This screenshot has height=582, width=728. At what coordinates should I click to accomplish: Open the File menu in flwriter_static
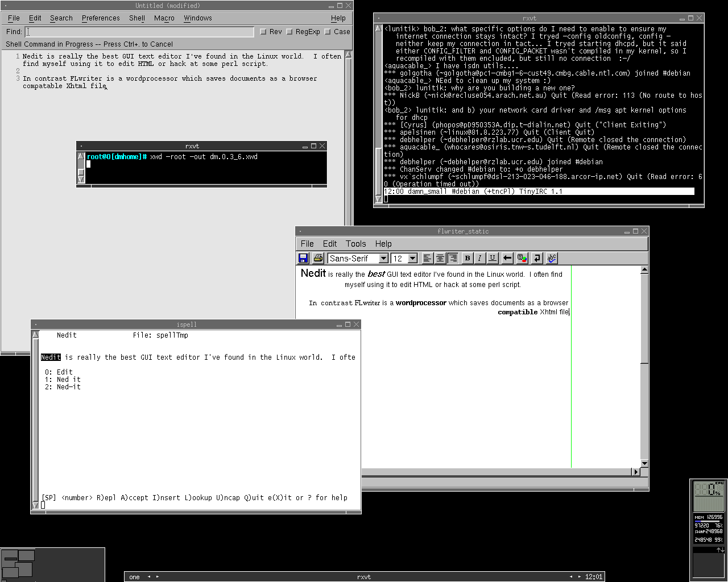point(307,244)
